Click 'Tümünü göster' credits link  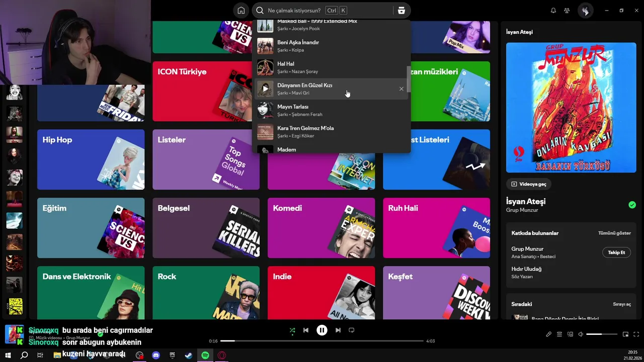614,233
